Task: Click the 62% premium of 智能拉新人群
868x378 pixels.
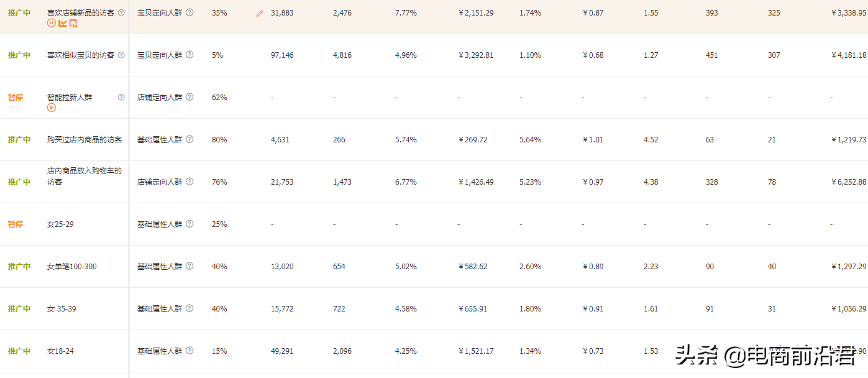Action: (x=219, y=98)
